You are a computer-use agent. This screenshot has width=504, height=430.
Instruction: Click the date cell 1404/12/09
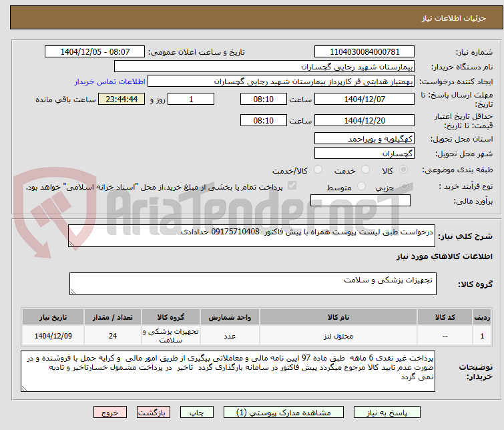53,336
